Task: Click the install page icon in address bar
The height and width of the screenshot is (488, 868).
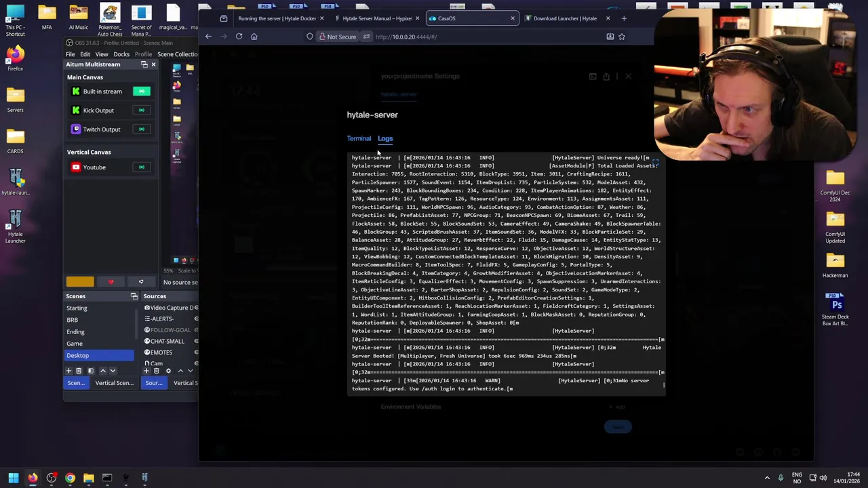Action: tap(610, 37)
